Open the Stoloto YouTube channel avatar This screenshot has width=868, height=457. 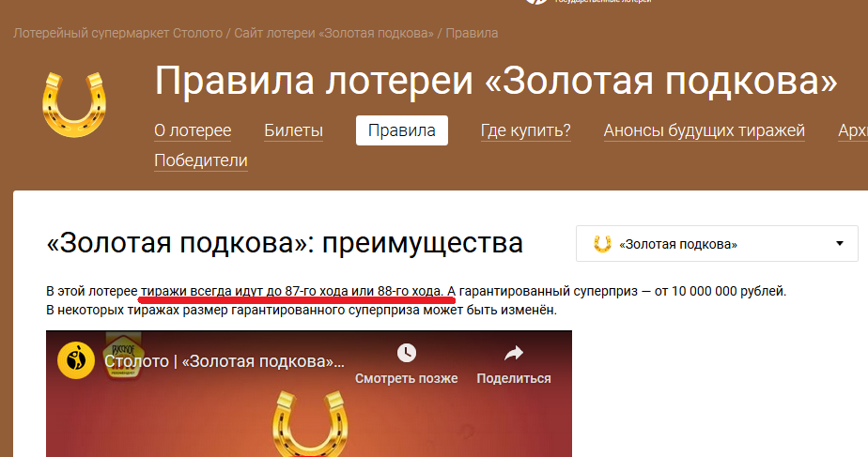pyautogui.click(x=76, y=361)
